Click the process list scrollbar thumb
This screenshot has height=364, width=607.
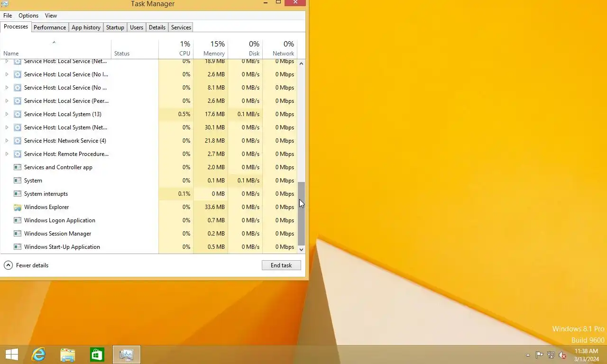click(x=301, y=213)
